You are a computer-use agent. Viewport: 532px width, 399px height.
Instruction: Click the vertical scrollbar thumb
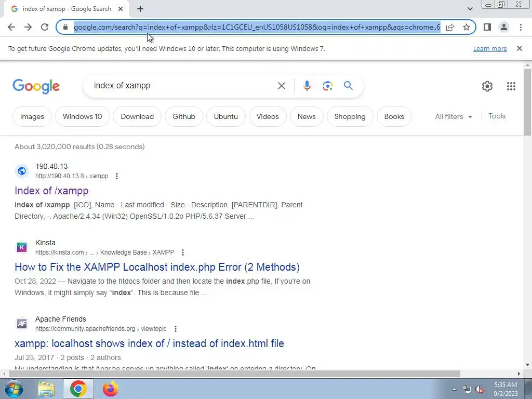(527, 102)
